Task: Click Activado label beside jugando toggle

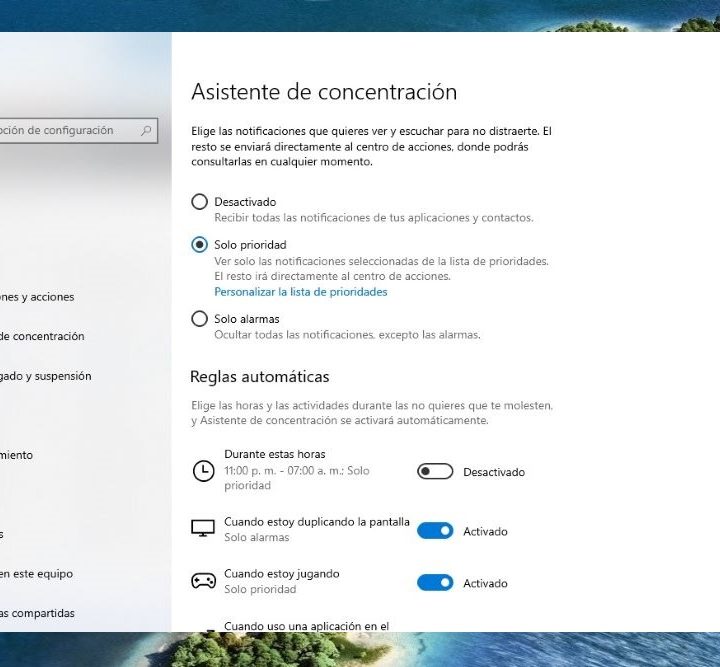Action: pyautogui.click(x=485, y=583)
